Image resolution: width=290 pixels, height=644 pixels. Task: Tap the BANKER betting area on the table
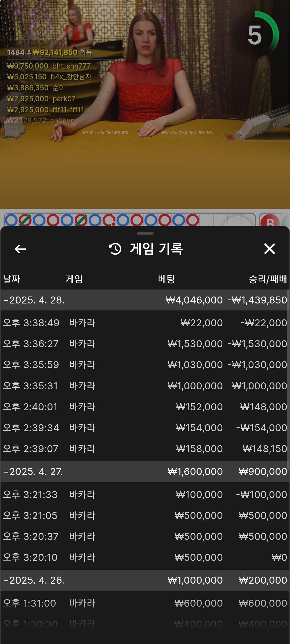187,133
